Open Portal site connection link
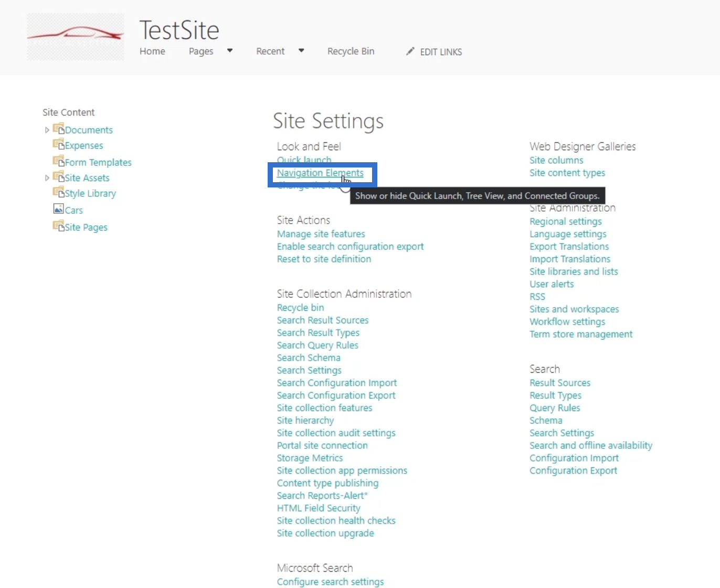The width and height of the screenshot is (720, 588). pyautogui.click(x=323, y=445)
